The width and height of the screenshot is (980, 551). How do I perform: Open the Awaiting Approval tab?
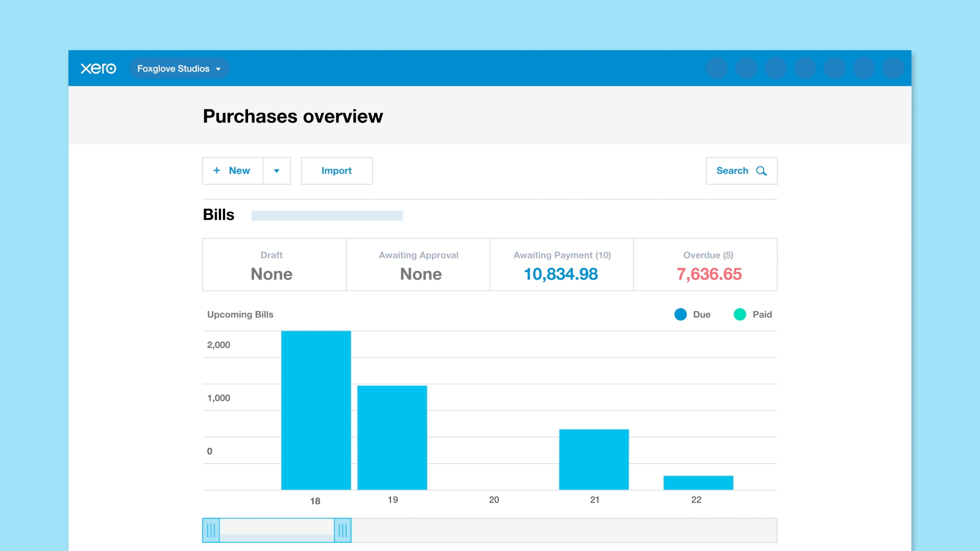418,265
